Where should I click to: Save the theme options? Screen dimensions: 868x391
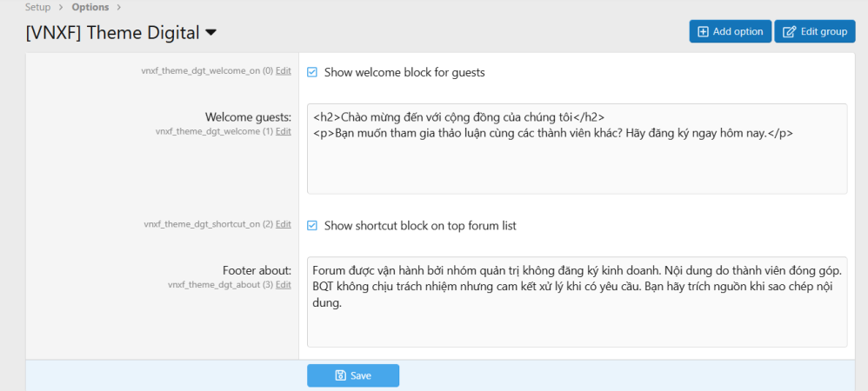coord(353,375)
